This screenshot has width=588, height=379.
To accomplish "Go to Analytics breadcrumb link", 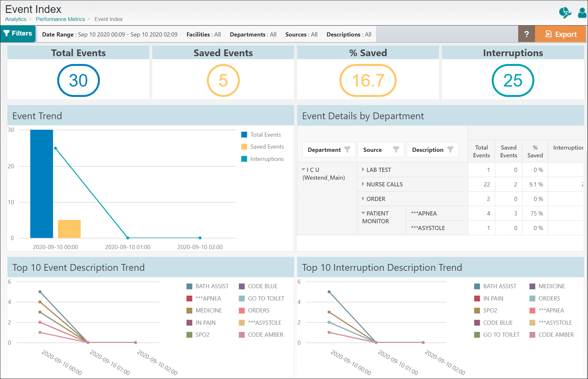I will pos(16,19).
